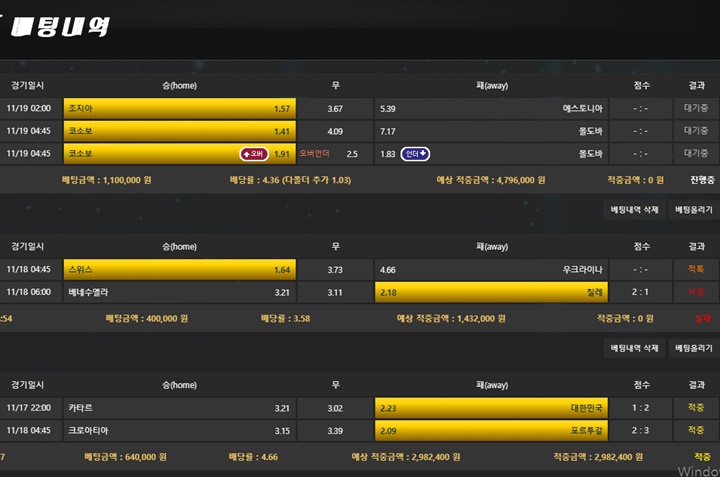Click the first 베팅내역 삭제 button
720x477 pixels.
click(634, 210)
